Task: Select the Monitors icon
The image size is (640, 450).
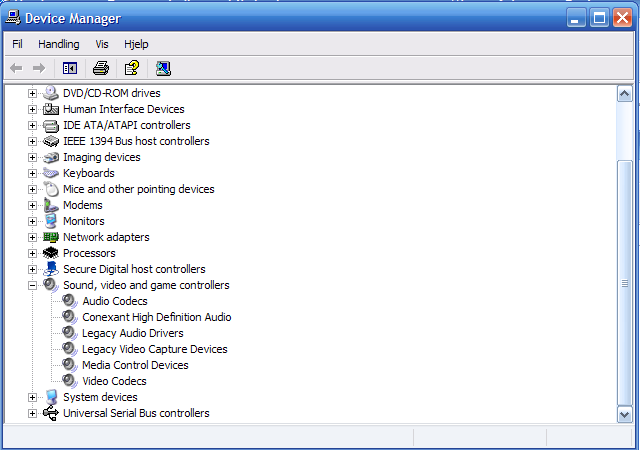Action: tap(51, 221)
